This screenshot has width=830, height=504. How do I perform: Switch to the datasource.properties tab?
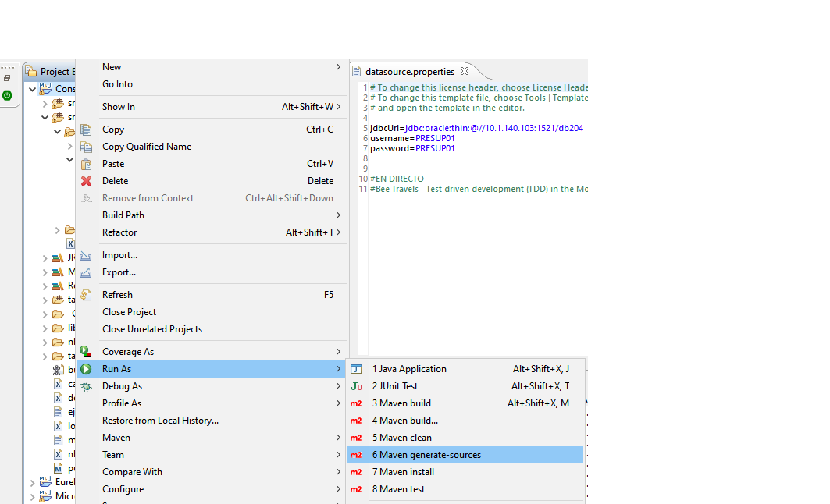(x=409, y=72)
